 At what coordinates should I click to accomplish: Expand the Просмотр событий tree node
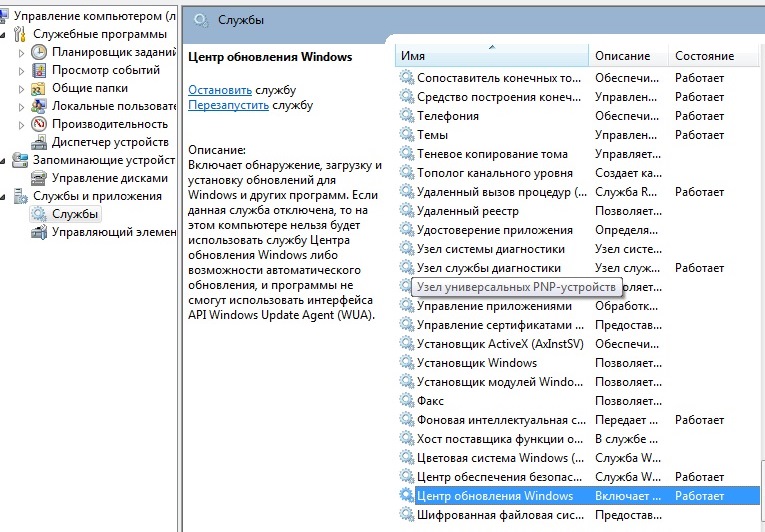[22, 70]
